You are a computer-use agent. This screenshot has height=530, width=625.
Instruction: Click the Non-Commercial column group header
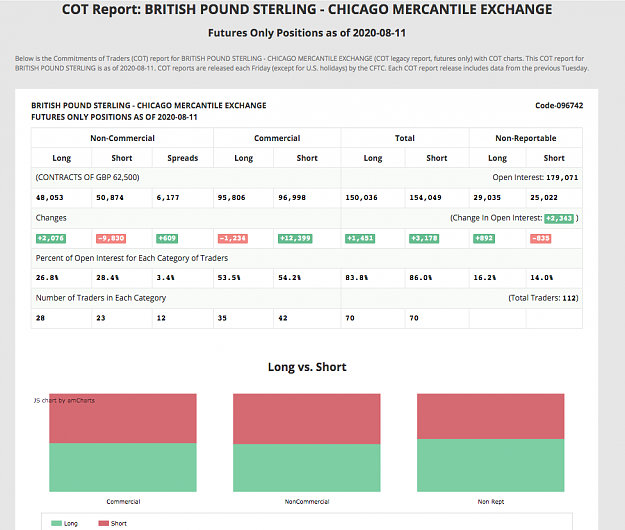click(x=122, y=138)
